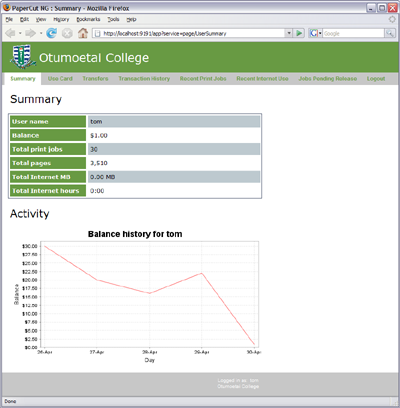Open the Transaction History tab
The height and width of the screenshot is (408, 400).
pyautogui.click(x=144, y=79)
